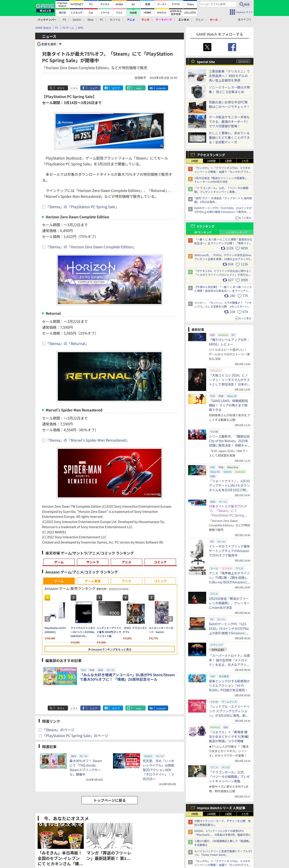Image resolution: width=289 pixels, height=868 pixels.
Task: Click Amazonランキングをもっと見る button
Action: click(x=110, y=649)
